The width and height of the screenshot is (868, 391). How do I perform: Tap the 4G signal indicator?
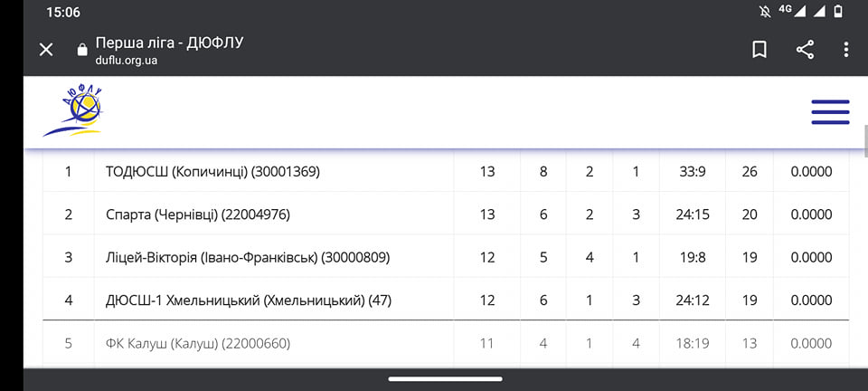click(x=792, y=11)
